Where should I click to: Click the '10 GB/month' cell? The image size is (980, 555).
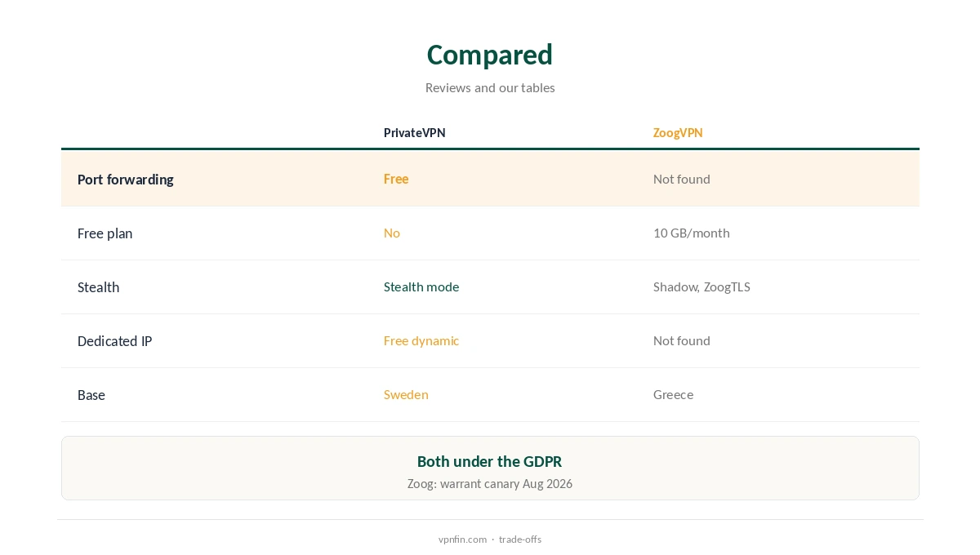[x=692, y=233]
